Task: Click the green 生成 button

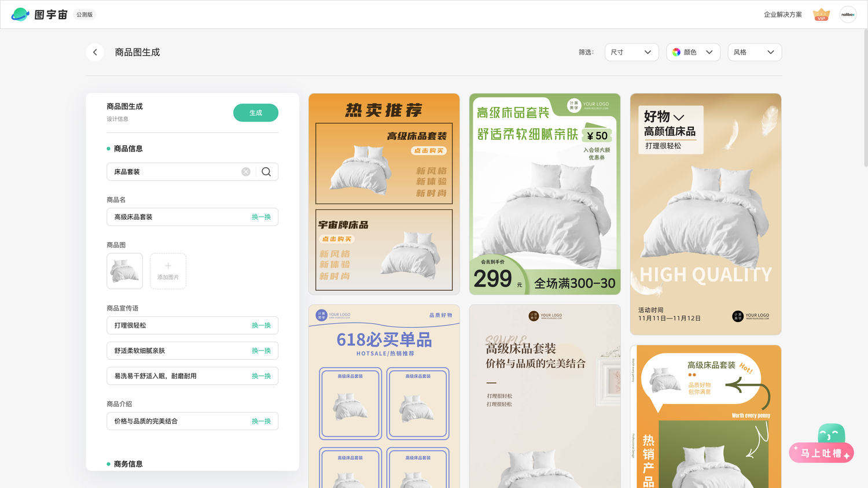Action: pyautogui.click(x=256, y=113)
